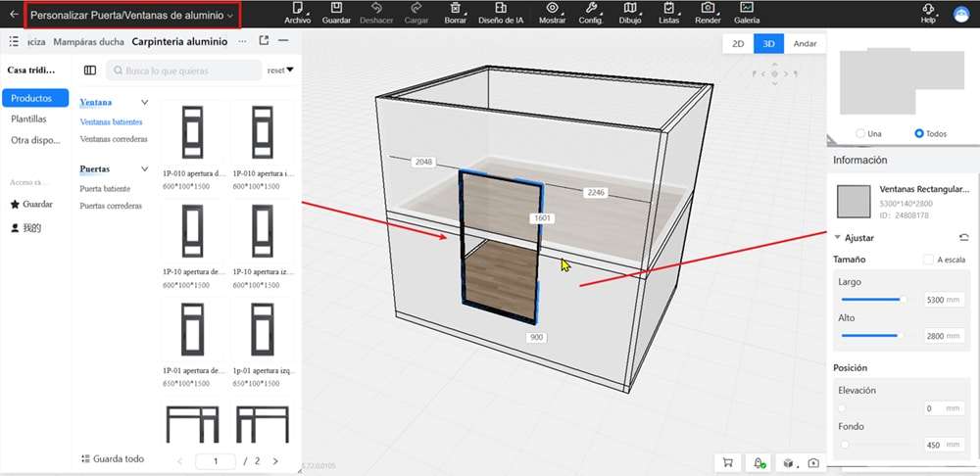
Task: Open the Archivo file menu
Action: tap(298, 14)
